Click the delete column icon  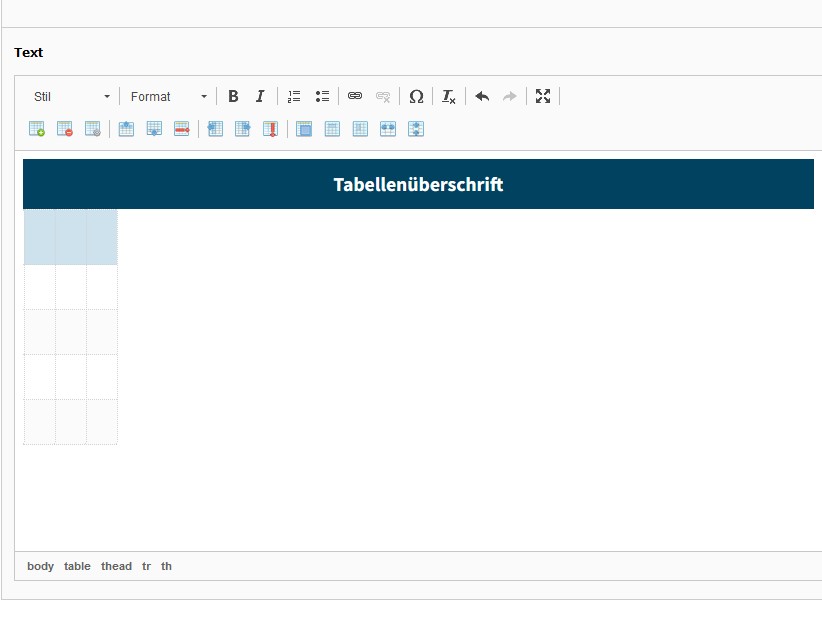click(270, 129)
